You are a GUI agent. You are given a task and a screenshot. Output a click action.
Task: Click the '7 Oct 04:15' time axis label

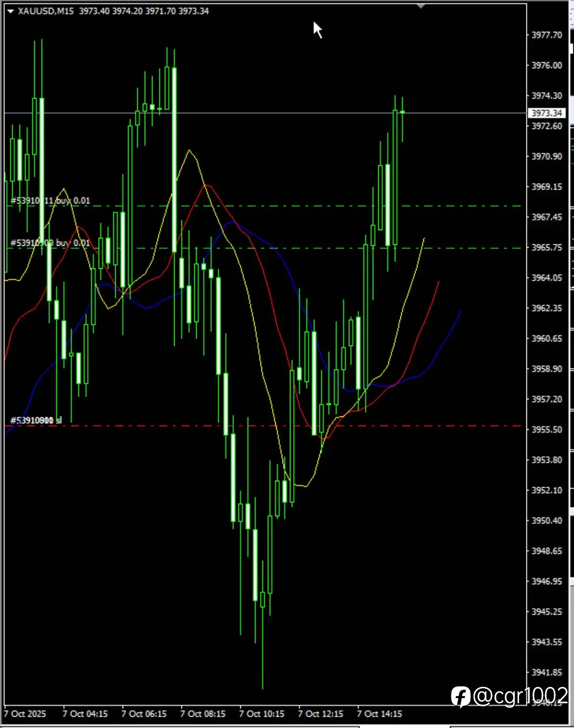pos(85,714)
